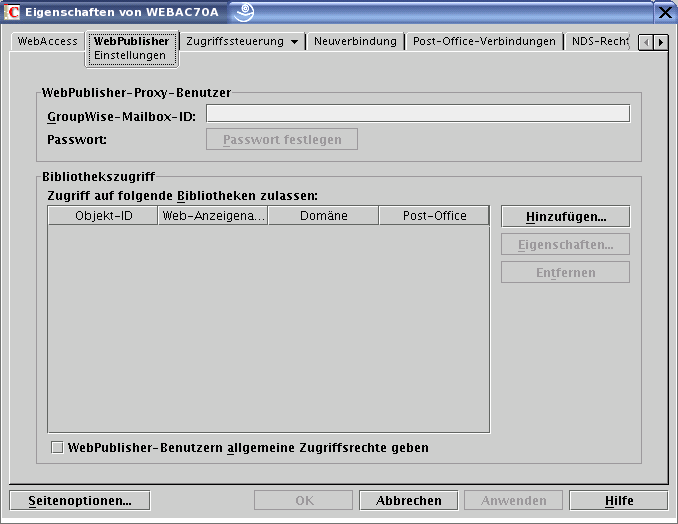The width and height of the screenshot is (678, 524).
Task: Click the Entfernen button
Action: click(566, 272)
